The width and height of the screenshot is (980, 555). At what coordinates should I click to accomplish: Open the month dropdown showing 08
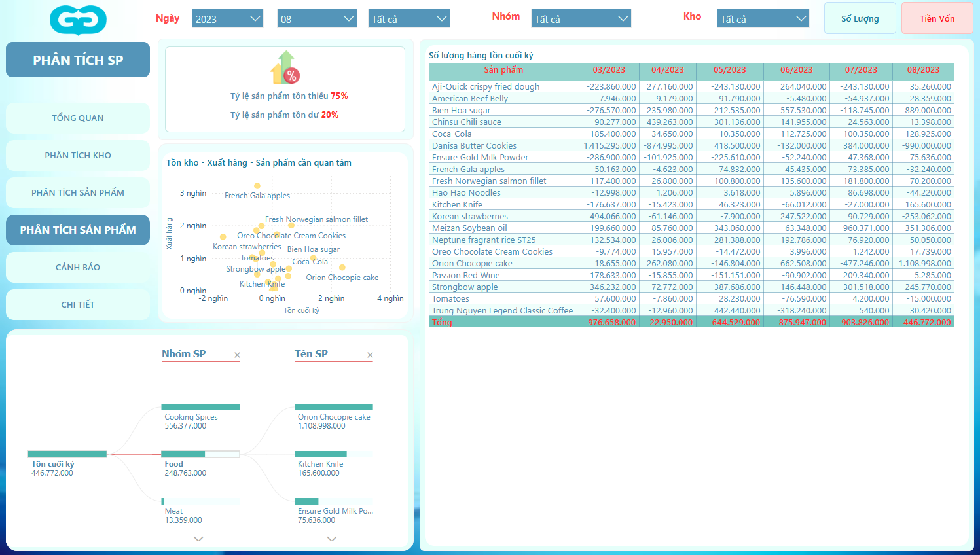click(317, 19)
